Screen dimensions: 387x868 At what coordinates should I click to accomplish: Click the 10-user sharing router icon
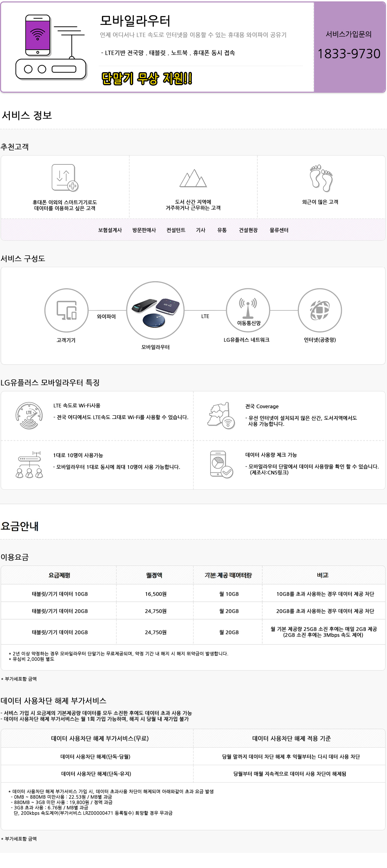coord(29,464)
